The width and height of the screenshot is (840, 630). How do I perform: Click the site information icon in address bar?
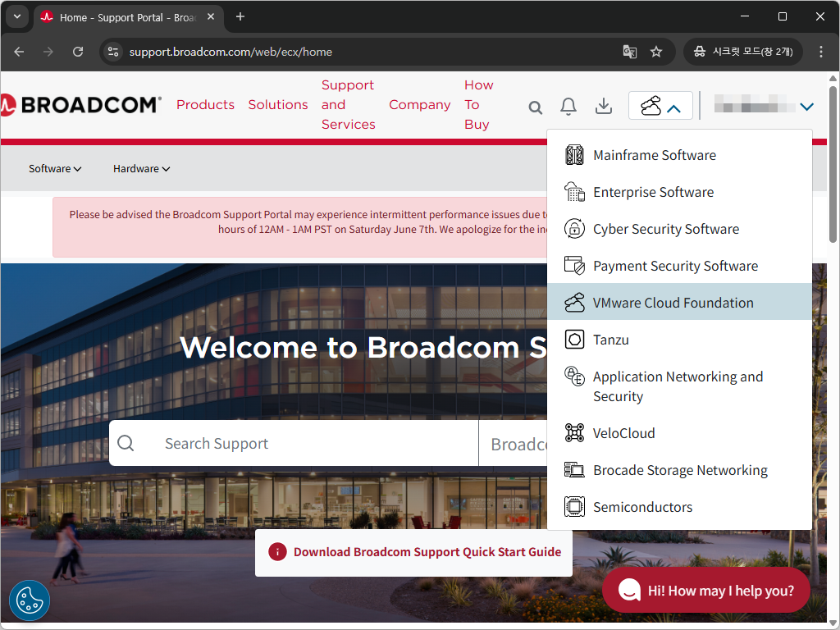[x=113, y=52]
